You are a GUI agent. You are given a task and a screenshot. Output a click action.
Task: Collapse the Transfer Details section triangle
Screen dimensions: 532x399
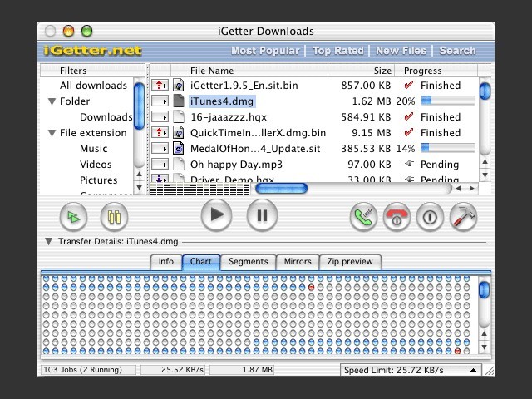[49, 241]
